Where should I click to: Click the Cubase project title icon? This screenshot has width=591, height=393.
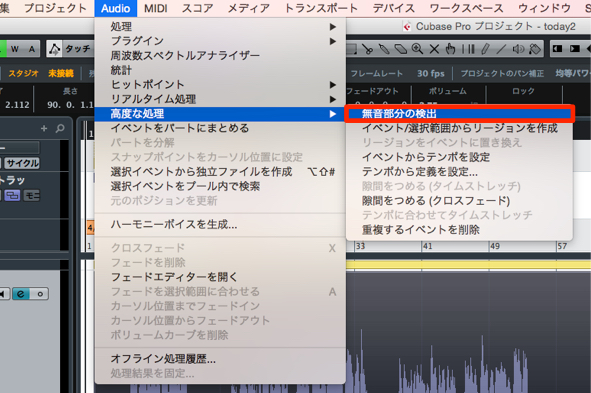407,27
